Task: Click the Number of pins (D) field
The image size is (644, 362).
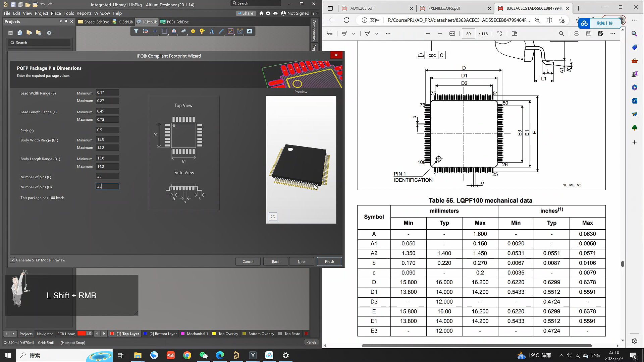Action: pos(107,186)
